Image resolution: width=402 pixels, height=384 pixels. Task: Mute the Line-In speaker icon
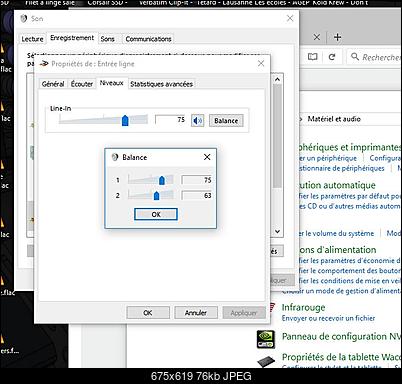pyautogui.click(x=198, y=121)
